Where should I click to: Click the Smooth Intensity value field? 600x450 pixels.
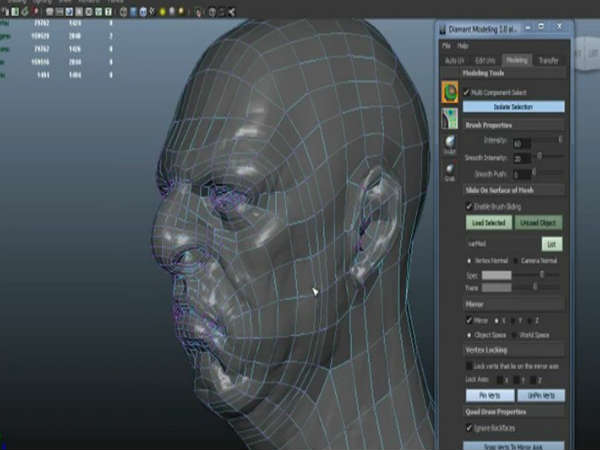tap(520, 158)
